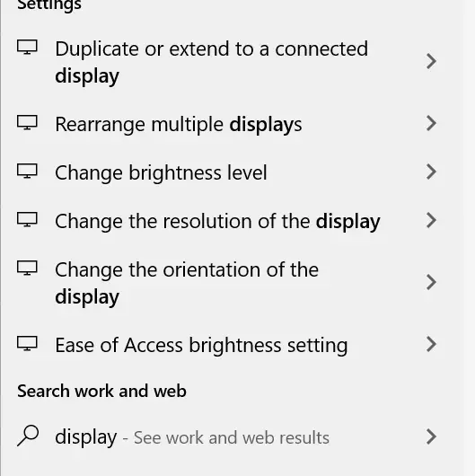Image resolution: width=475 pixels, height=476 pixels.
Task: Expand chevron for Rearrange multiple displays
Action: [x=431, y=123]
